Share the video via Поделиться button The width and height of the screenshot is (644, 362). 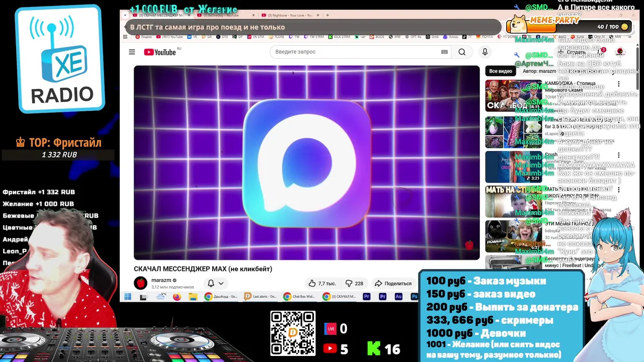(x=393, y=284)
